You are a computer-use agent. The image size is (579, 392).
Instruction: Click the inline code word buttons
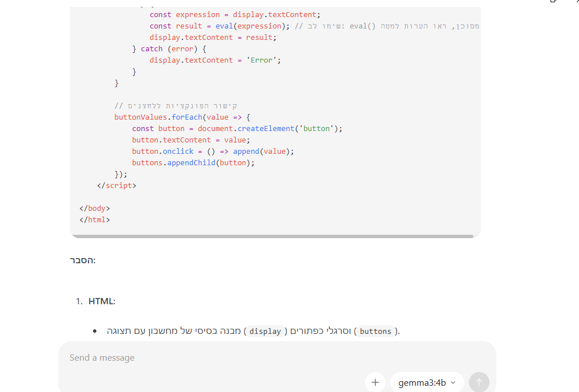pos(375,332)
